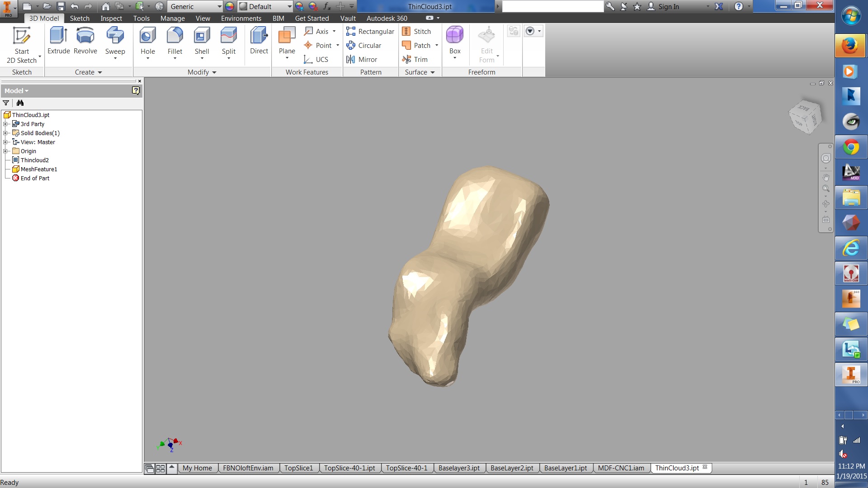
Task: Create a work Axis
Action: [316, 31]
